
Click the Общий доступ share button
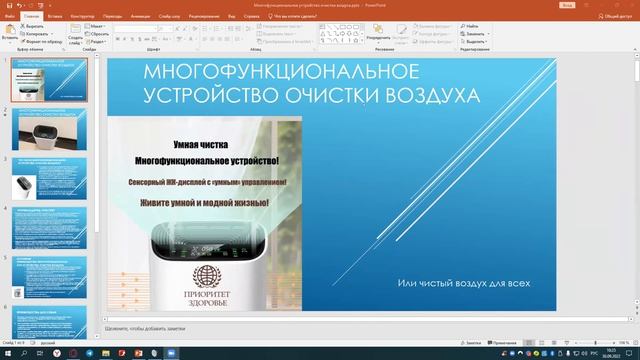(x=615, y=16)
